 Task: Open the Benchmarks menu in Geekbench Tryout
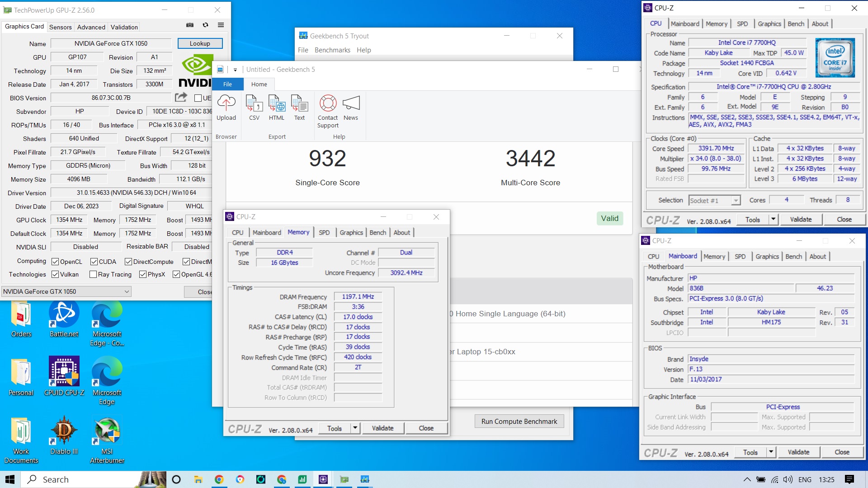point(332,50)
